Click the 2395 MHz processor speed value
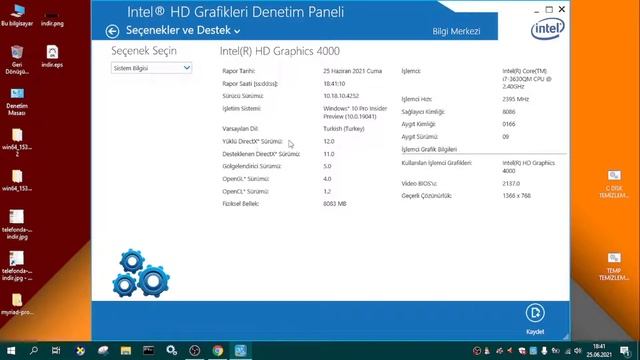640x360 pixels. pos(516,99)
